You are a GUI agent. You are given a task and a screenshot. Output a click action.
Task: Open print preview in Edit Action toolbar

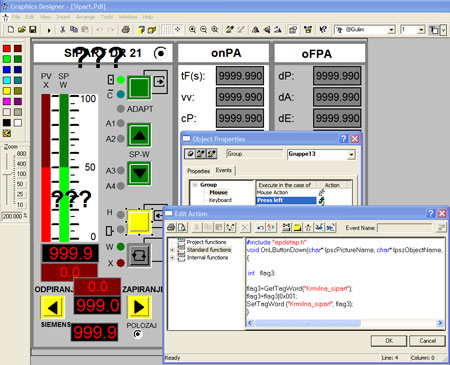tap(182, 228)
